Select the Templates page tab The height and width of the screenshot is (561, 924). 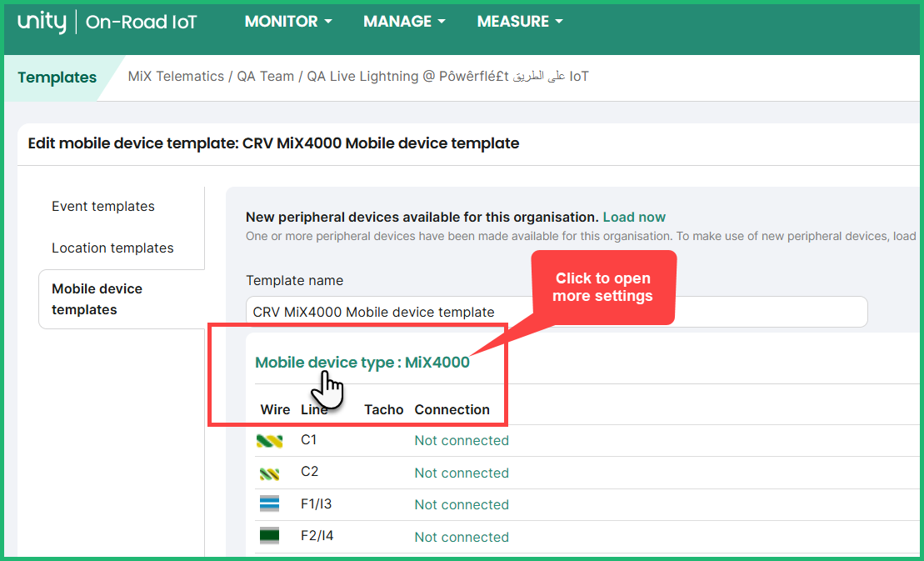click(57, 78)
